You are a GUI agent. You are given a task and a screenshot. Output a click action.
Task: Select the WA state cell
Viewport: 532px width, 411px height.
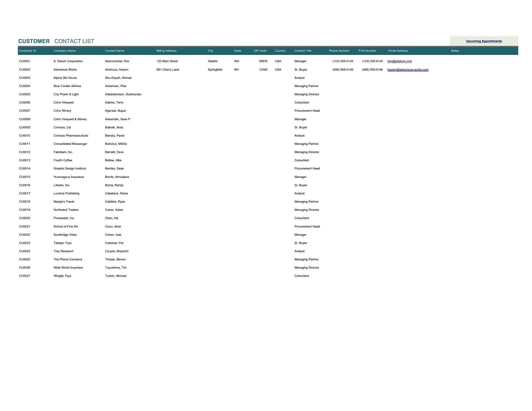[x=236, y=61]
